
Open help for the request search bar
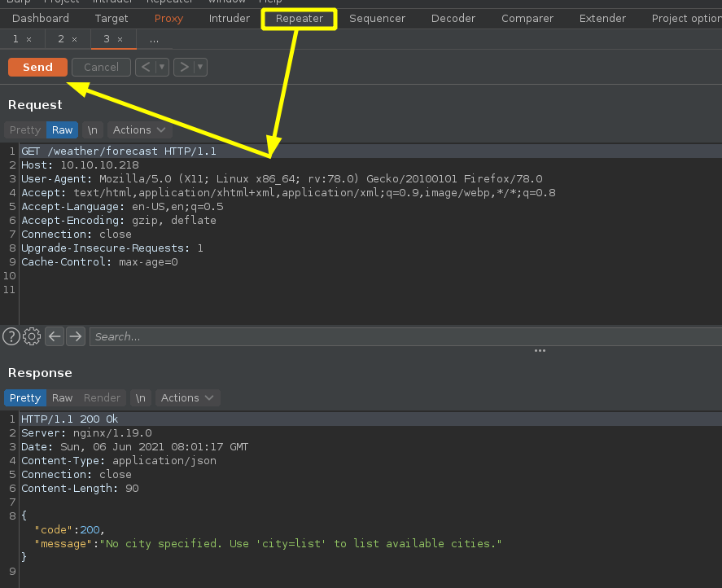pyautogui.click(x=11, y=336)
